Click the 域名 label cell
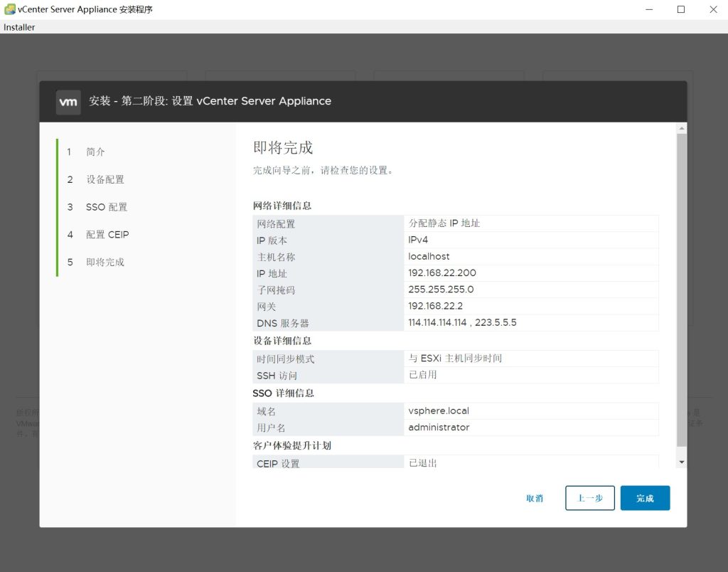Screen dimensions: 728x572 coord(328,411)
